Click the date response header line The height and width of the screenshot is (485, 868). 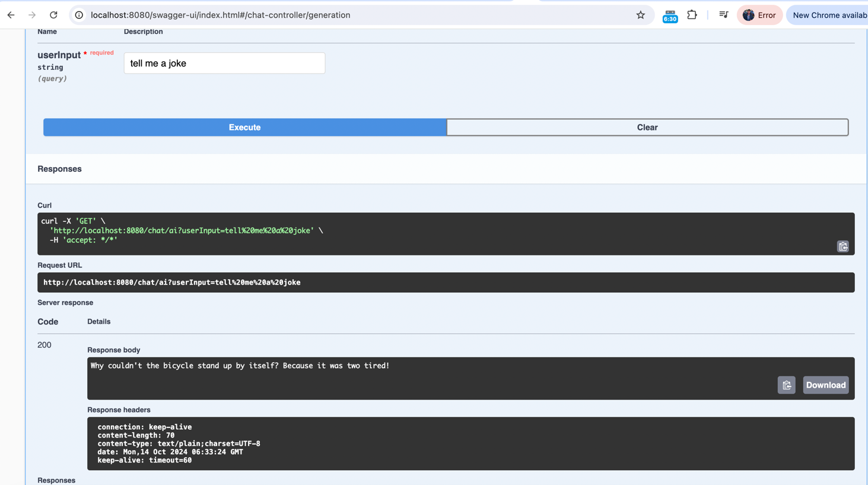[x=170, y=452]
